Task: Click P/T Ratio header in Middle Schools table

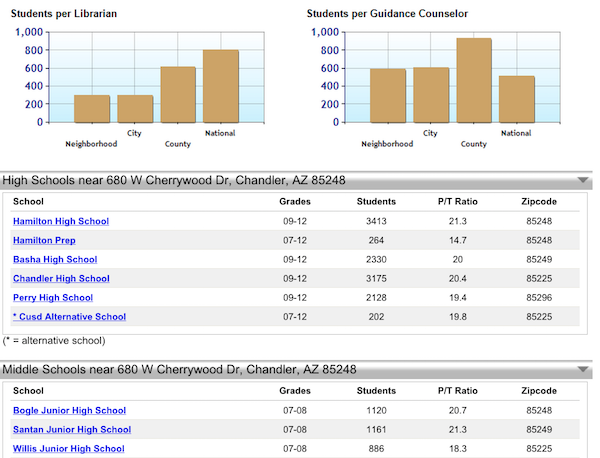Action: click(458, 391)
